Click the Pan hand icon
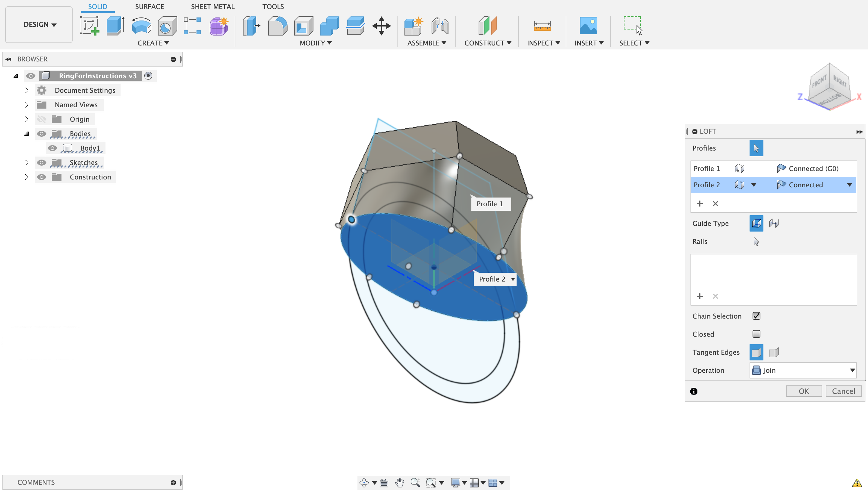This screenshot has width=868, height=492. [x=400, y=483]
